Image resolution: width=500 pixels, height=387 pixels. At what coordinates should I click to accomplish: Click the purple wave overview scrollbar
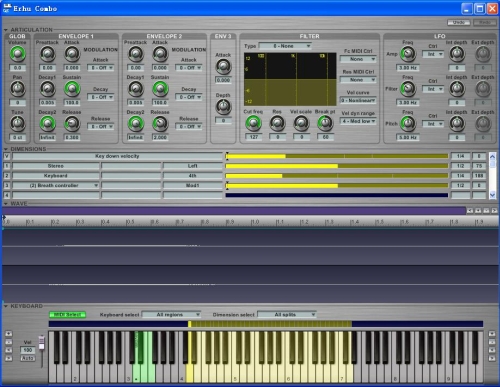click(234, 211)
